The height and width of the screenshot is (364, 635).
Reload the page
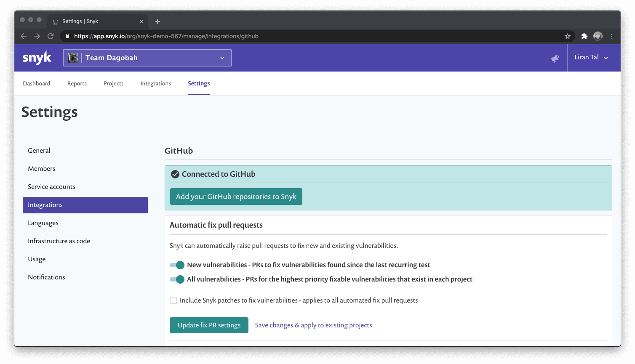(51, 36)
